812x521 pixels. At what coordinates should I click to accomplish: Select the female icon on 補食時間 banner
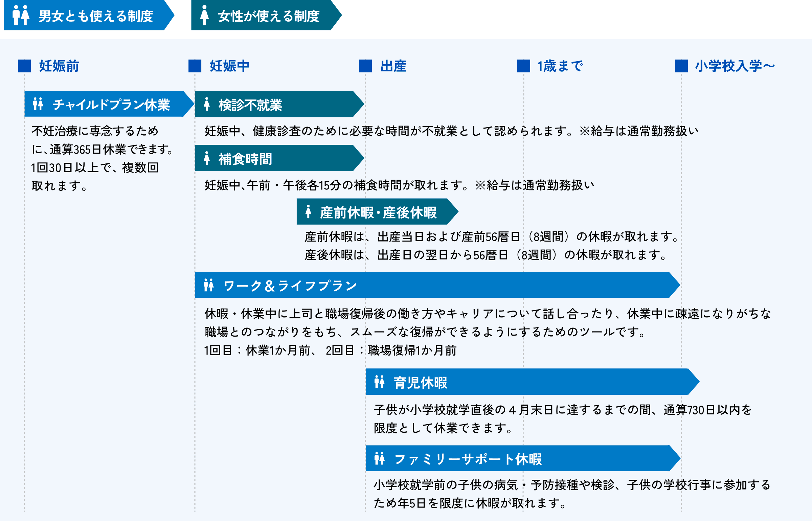pyautogui.click(x=207, y=158)
